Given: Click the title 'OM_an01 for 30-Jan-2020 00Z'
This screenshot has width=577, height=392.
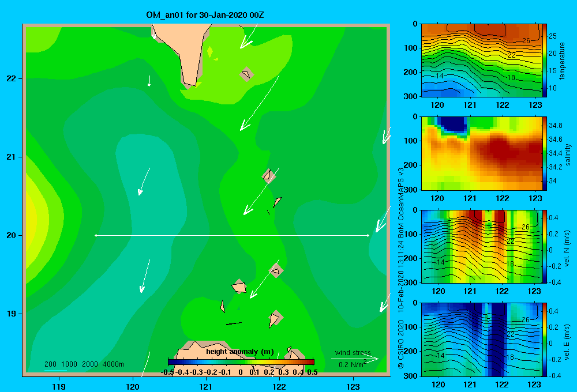Looking at the screenshot, I should (x=205, y=15).
